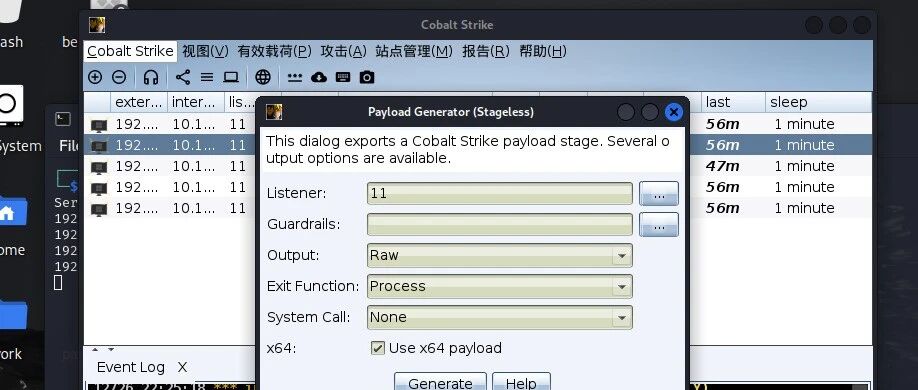
Task: Open the Output dropdown showing Raw
Action: 499,255
